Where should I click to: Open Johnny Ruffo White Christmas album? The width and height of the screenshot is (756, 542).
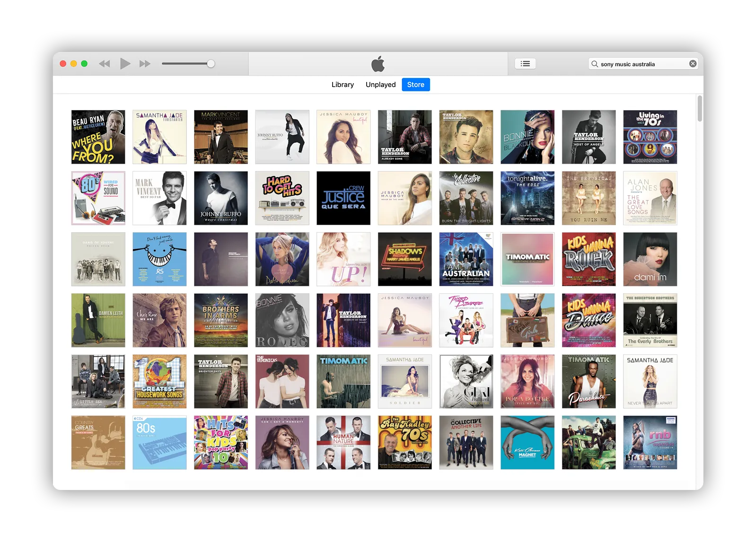click(221, 198)
